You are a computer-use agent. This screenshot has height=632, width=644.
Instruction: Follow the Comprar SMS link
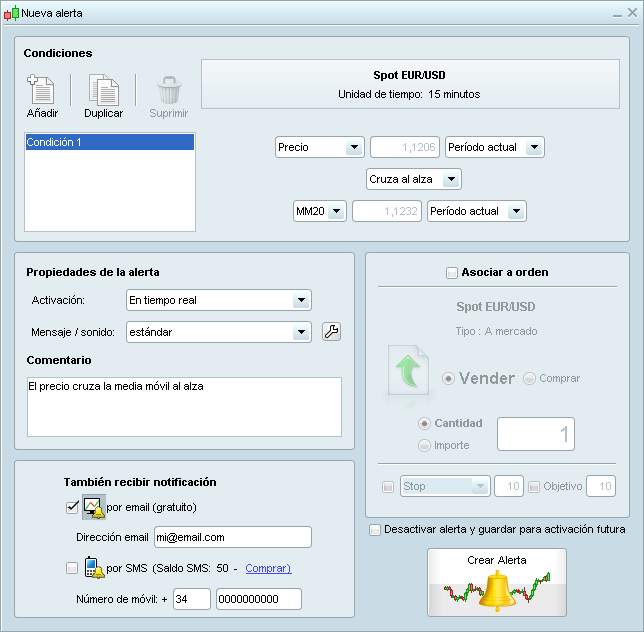[268, 568]
